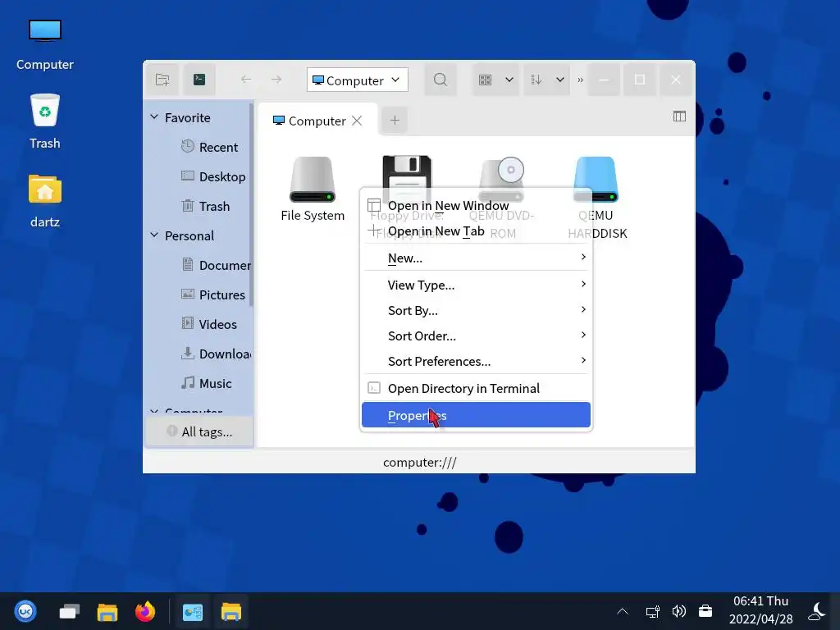840x630 pixels.
Task: Expand the Sort Preferences... submenu
Action: point(476,361)
